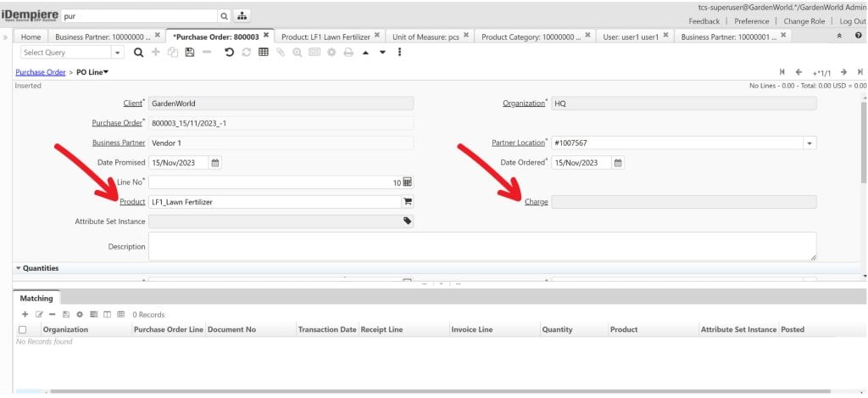The height and width of the screenshot is (398, 868).
Task: Click the Product lookup cart icon
Action: tap(407, 202)
